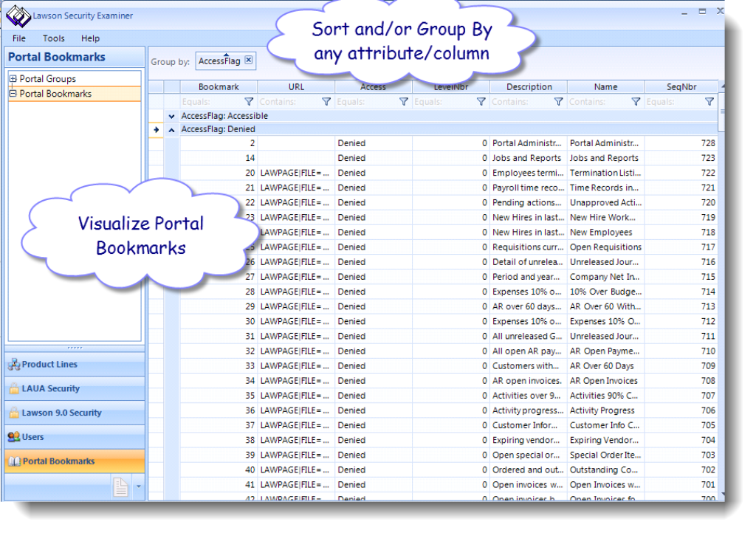The height and width of the screenshot is (533, 756).
Task: Open the Help menu
Action: (90, 38)
